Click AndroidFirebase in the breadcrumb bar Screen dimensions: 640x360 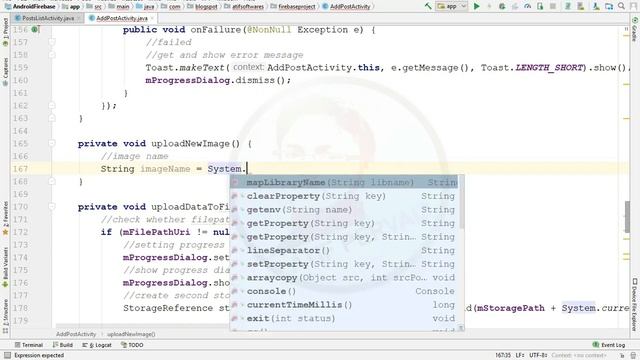(x=30, y=7)
